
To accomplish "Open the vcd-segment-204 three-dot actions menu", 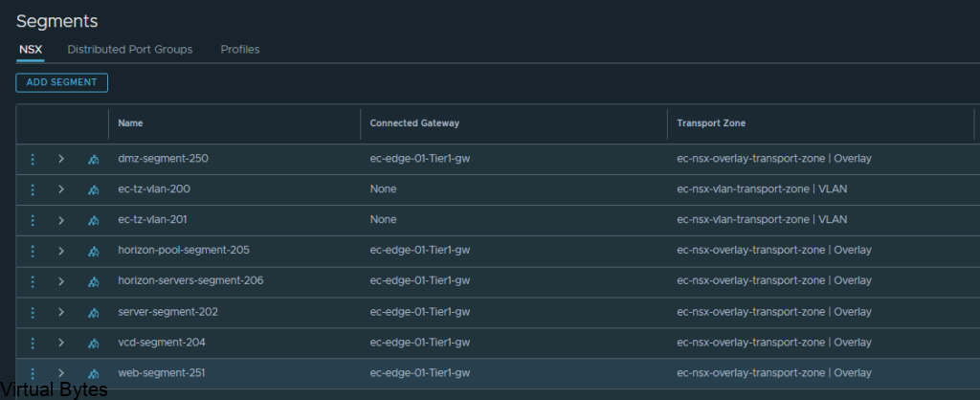I will pos(33,343).
